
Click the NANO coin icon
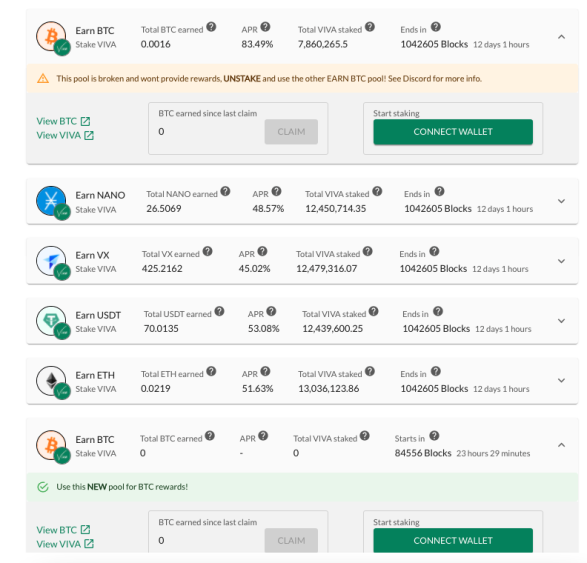tap(51, 201)
